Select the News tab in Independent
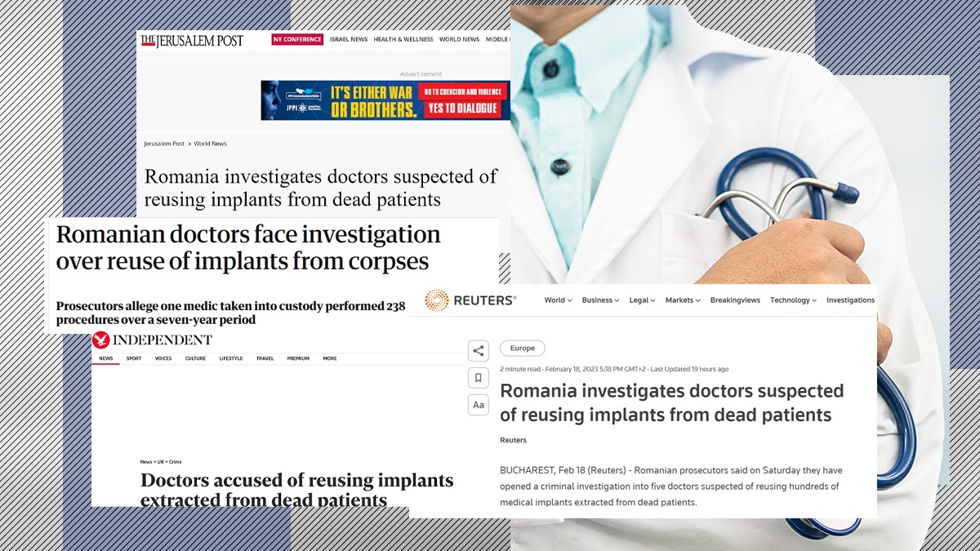Screen dimensions: 980x551 coord(106,358)
